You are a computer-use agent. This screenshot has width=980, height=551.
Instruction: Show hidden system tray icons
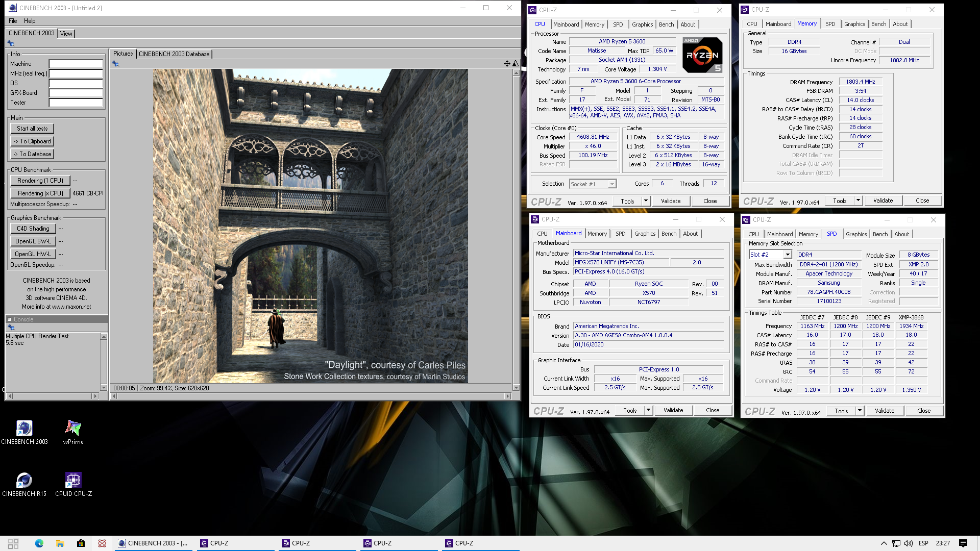click(x=884, y=543)
